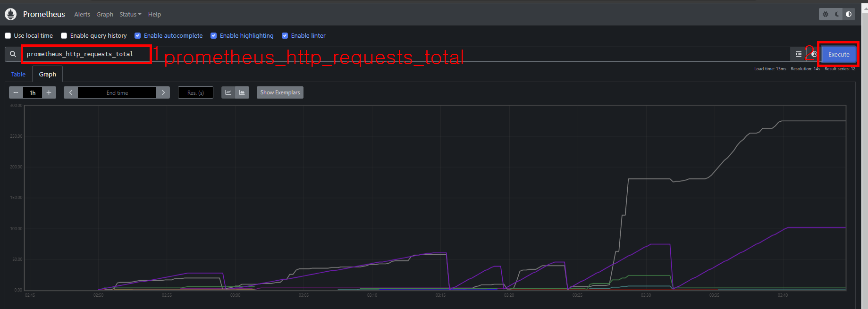Click the format expression indent icon
The width and height of the screenshot is (868, 309).
799,54
